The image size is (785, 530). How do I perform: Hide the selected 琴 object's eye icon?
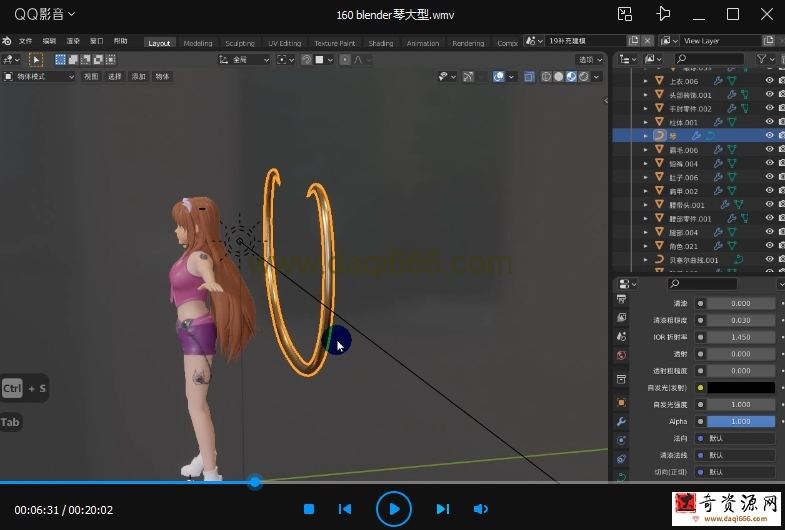(769, 135)
